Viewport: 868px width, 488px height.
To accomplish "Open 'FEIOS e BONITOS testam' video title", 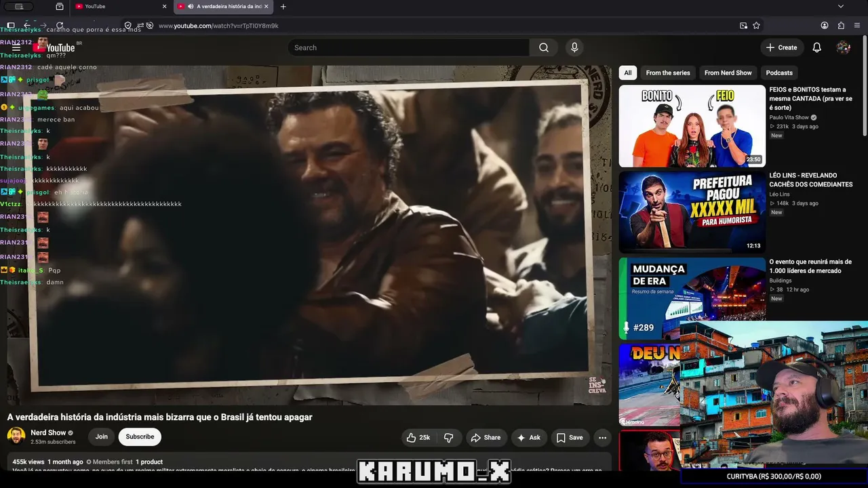I will click(x=811, y=98).
